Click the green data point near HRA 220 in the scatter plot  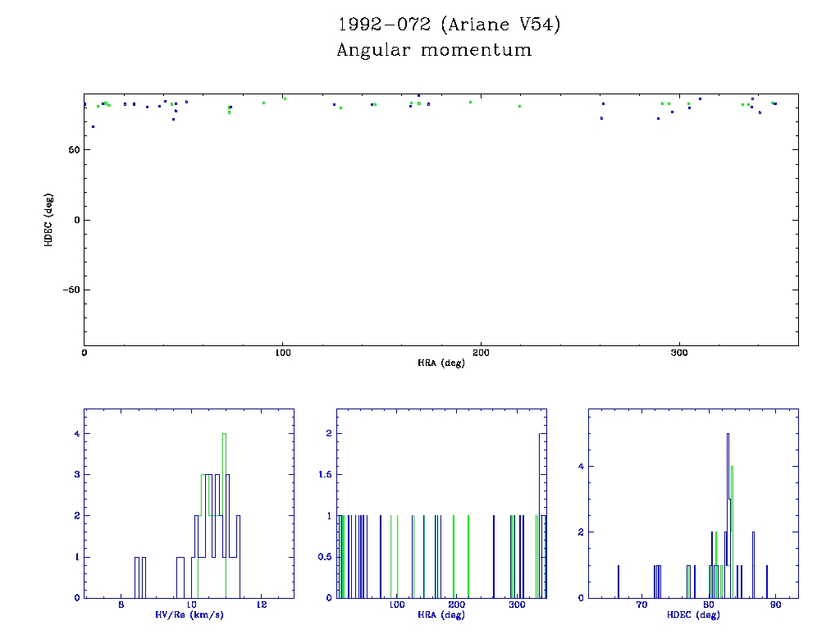pyautogui.click(x=519, y=106)
